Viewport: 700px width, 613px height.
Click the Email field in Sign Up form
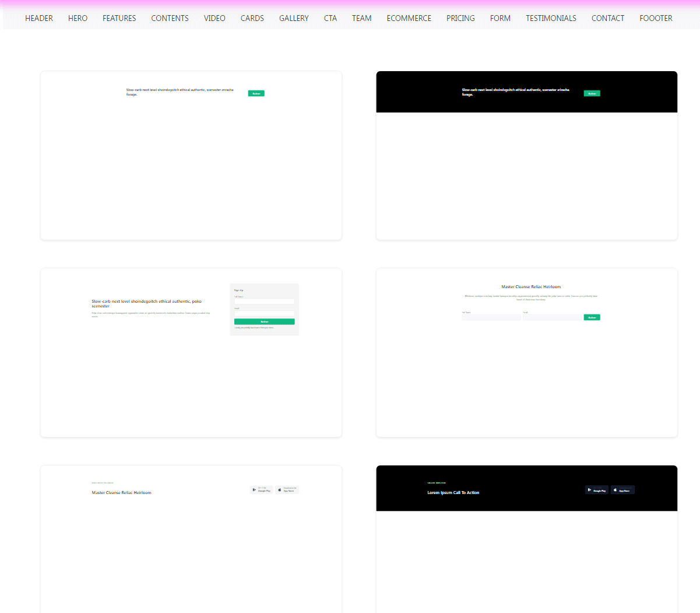[265, 313]
